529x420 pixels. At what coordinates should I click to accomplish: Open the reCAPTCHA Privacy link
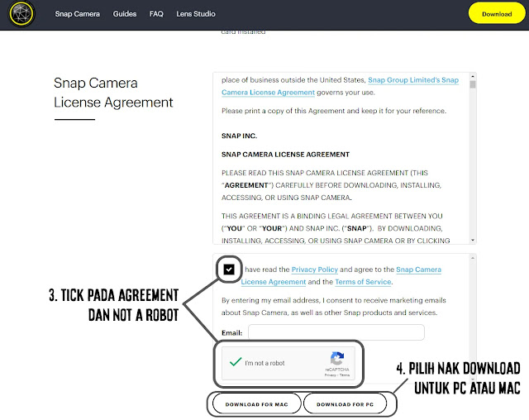click(x=330, y=375)
